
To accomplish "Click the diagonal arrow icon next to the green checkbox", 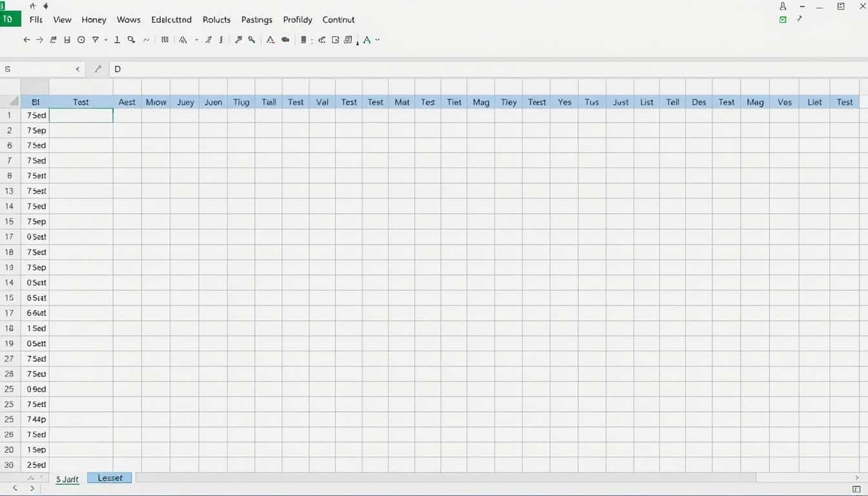I will coord(800,19).
